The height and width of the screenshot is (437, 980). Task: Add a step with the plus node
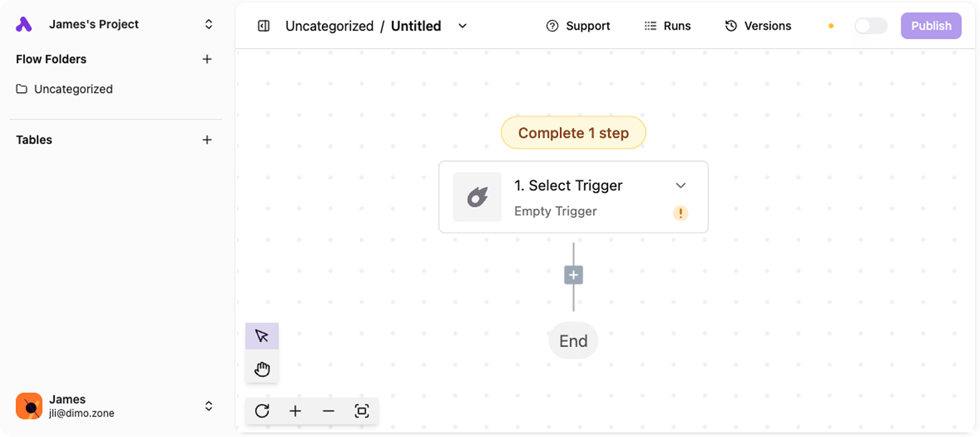[573, 275]
